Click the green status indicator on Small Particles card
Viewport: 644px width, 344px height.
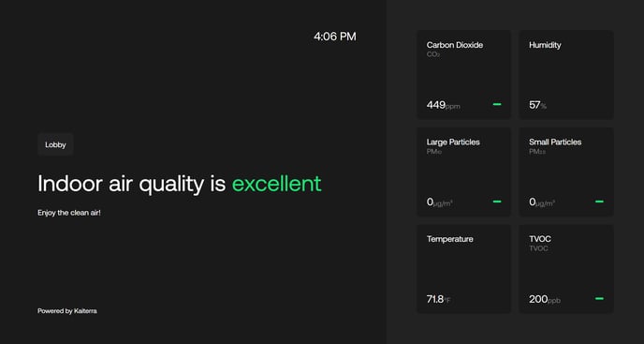pos(599,202)
